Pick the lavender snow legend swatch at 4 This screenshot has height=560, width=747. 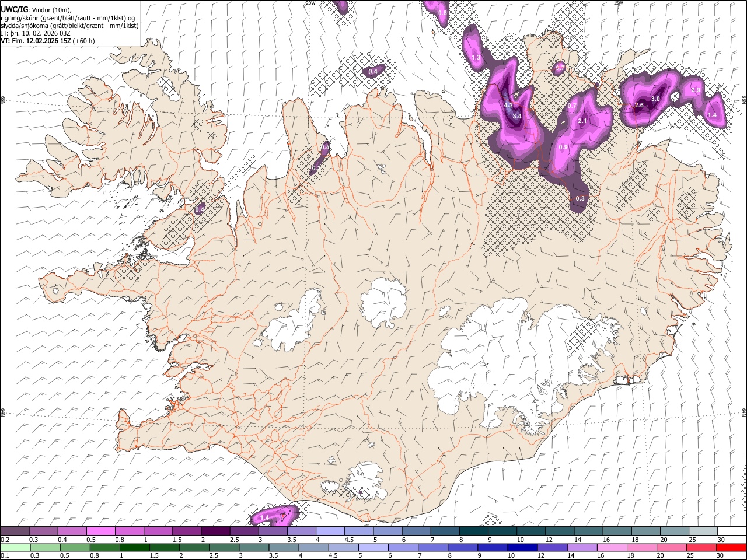330,531
